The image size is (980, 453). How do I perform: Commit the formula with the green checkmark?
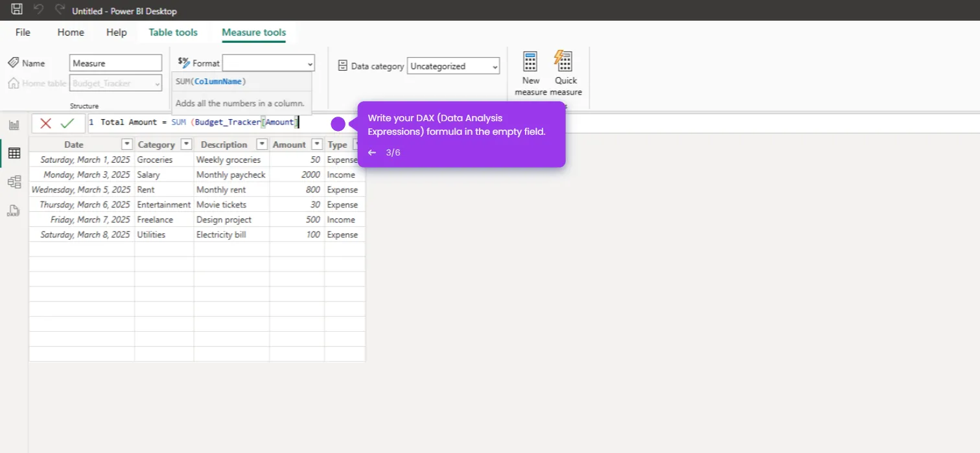pos(67,123)
